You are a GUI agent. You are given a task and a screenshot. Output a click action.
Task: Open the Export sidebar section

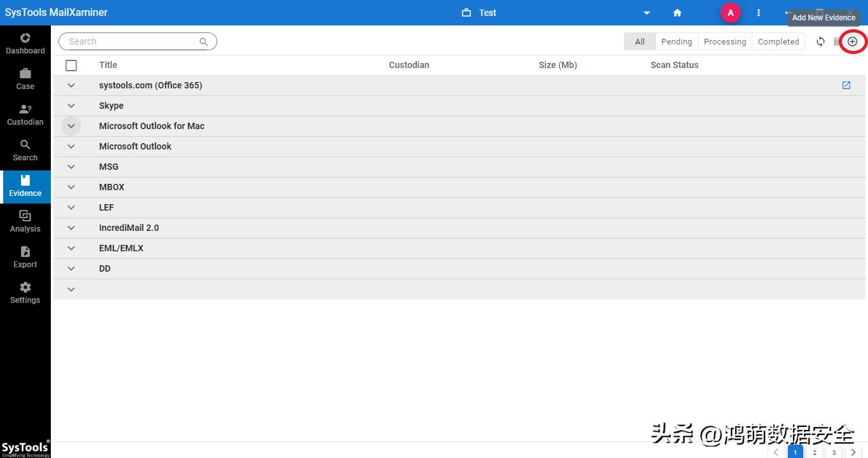tap(25, 257)
